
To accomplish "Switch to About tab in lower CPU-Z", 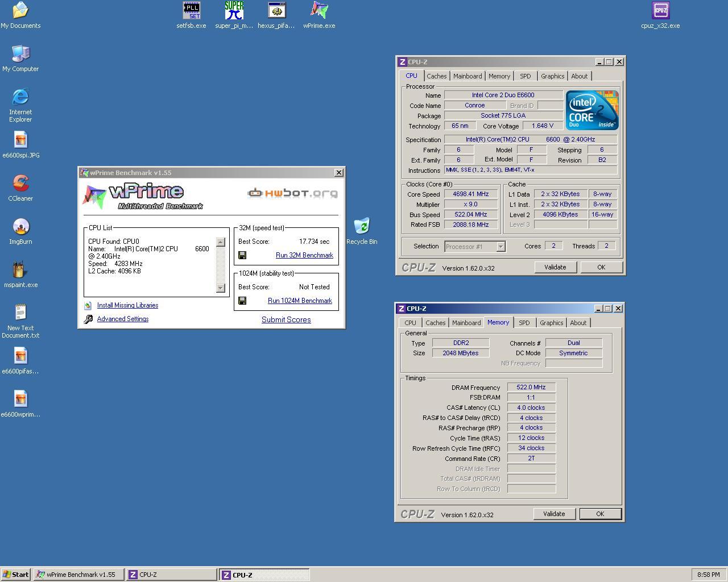I will click(x=578, y=323).
